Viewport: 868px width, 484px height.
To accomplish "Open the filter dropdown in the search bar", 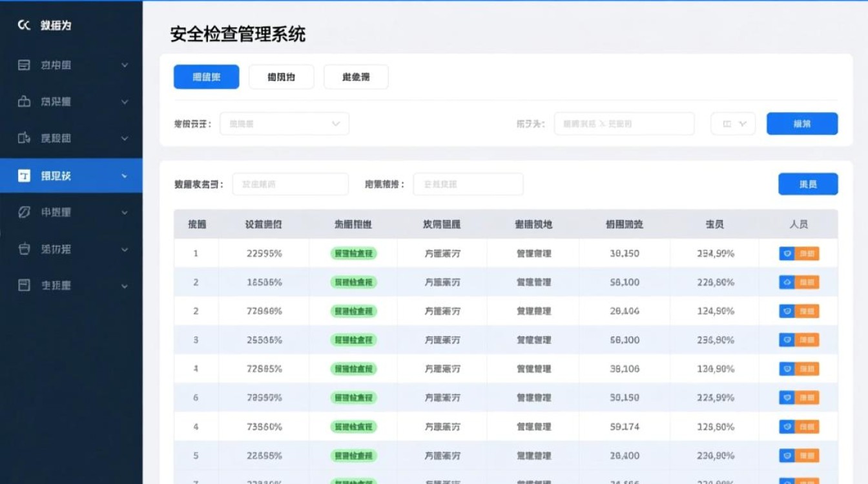I will (284, 123).
